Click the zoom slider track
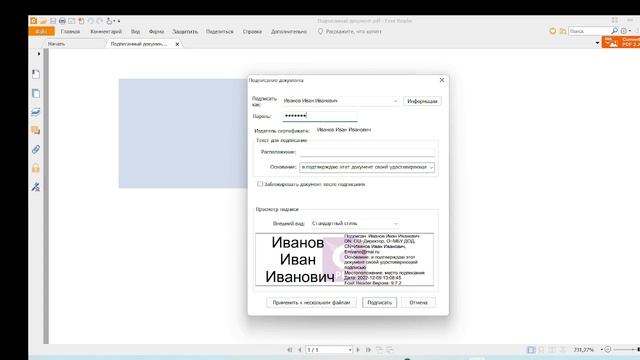 625,350
